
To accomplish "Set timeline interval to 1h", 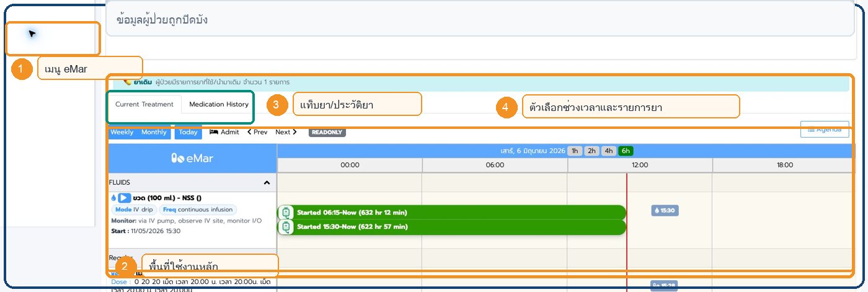I will tap(575, 151).
